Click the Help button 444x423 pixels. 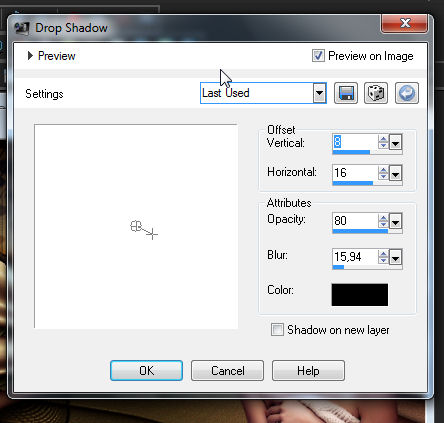[x=308, y=370]
